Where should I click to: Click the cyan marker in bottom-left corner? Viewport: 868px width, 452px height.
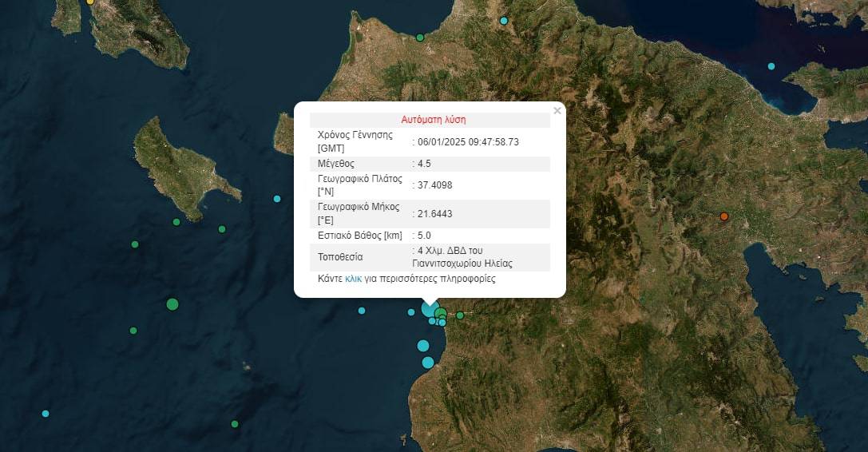tap(46, 414)
